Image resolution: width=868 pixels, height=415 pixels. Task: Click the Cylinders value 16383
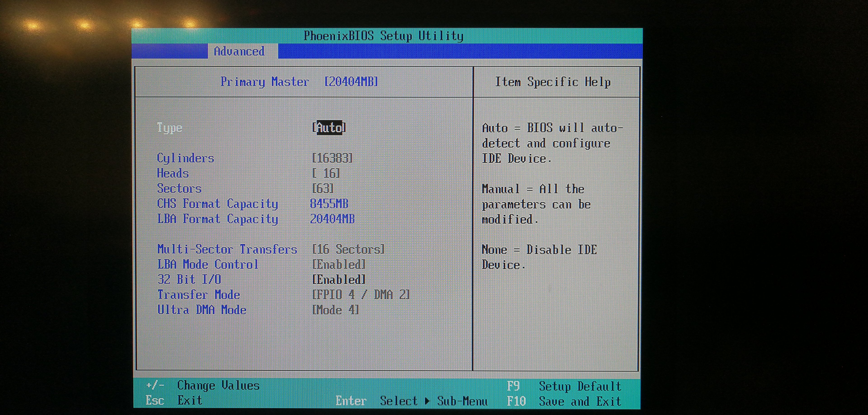(x=332, y=158)
